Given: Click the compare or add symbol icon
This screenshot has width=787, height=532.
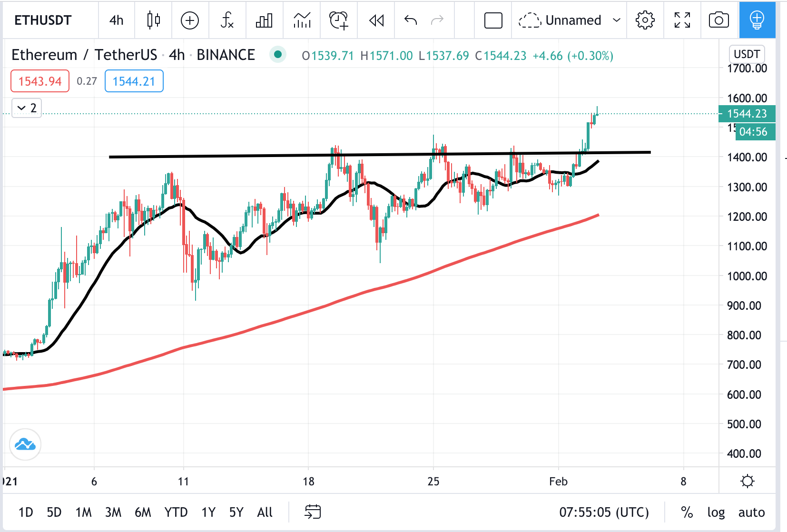Looking at the screenshot, I should tap(190, 20).
